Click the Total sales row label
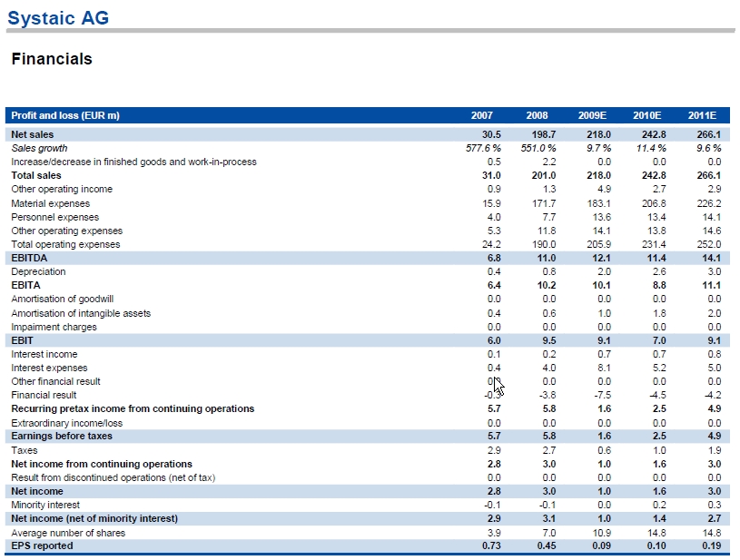 click(36, 175)
